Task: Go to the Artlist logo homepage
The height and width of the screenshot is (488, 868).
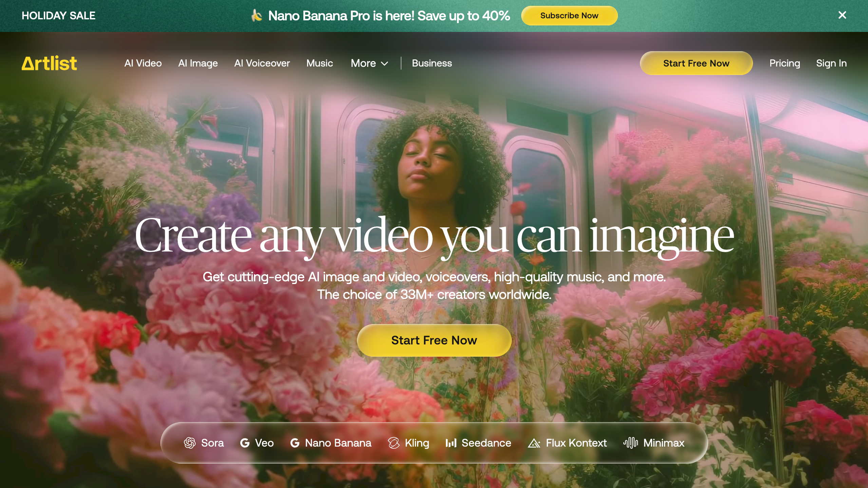Action: [x=50, y=63]
